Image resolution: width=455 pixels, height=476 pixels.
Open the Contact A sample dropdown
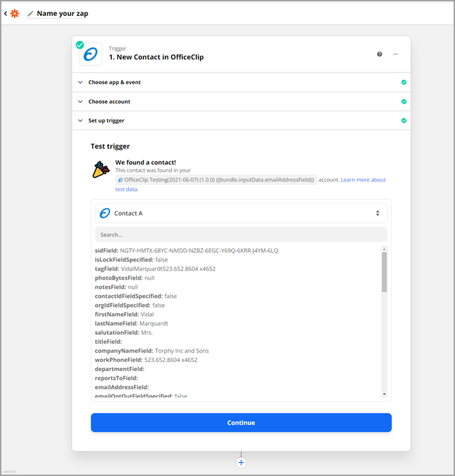click(x=241, y=213)
